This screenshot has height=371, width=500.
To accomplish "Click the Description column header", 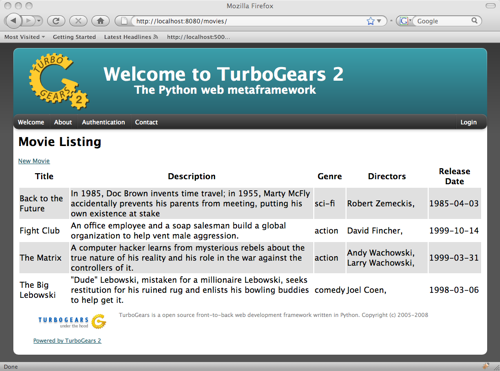I will coord(191,176).
